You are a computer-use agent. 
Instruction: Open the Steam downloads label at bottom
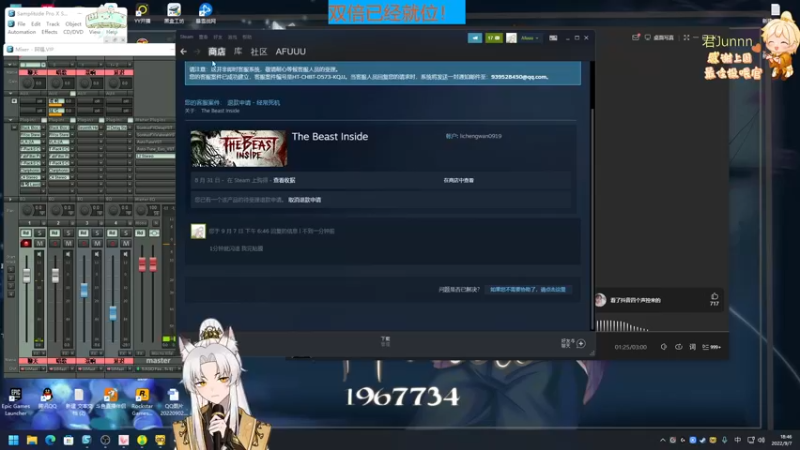(385, 341)
